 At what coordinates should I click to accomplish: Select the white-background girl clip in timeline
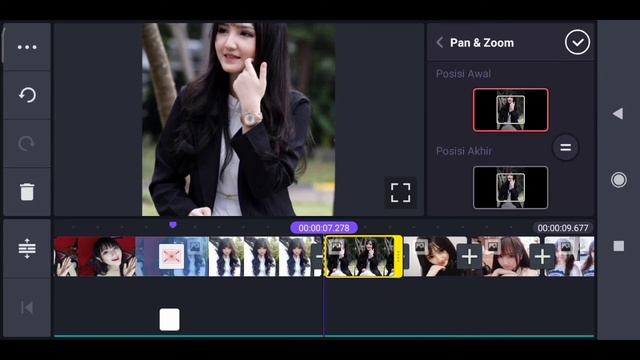pyautogui.click(x=261, y=257)
